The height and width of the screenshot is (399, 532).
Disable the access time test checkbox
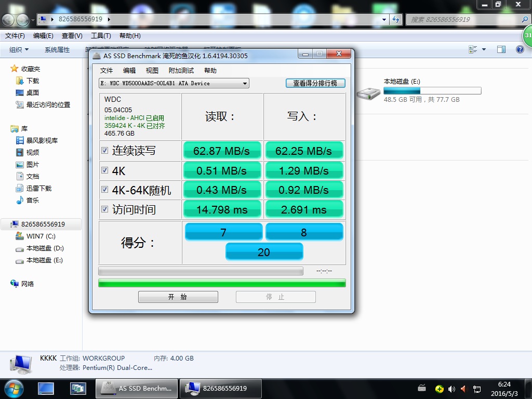coord(105,209)
